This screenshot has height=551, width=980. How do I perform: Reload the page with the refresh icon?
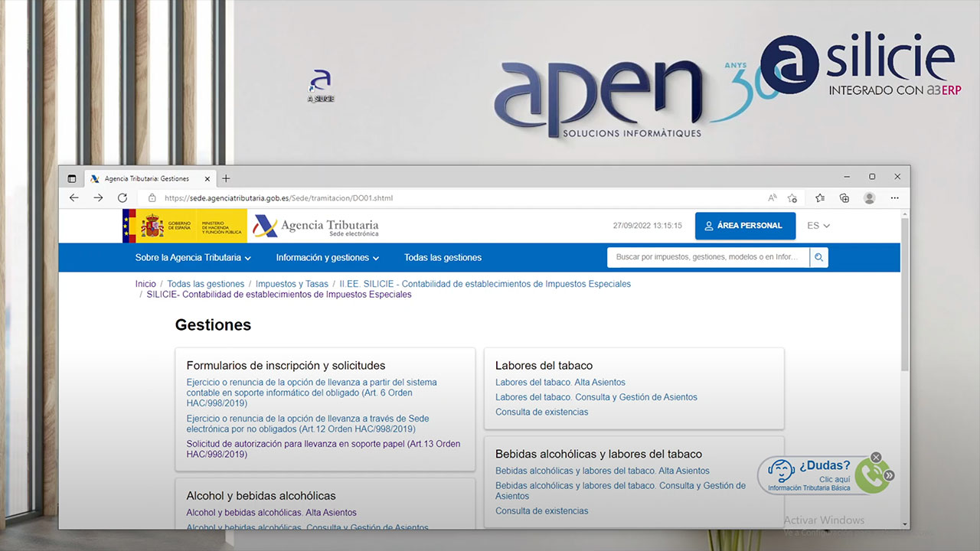[122, 198]
